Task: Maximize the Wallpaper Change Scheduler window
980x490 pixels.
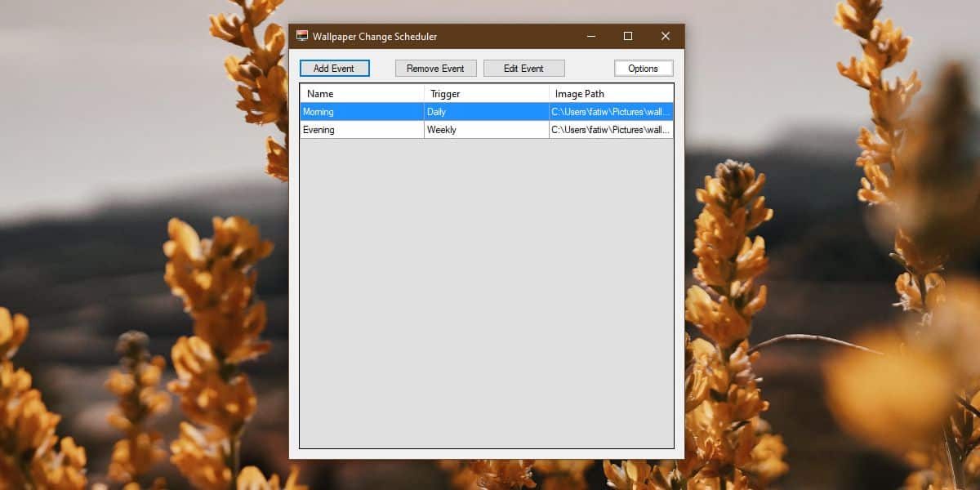Action: tap(628, 36)
